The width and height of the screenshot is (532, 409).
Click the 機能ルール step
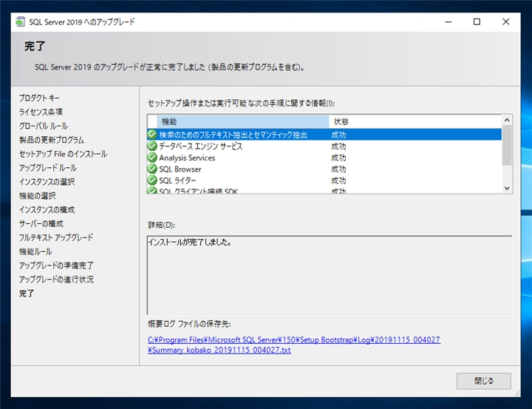(x=35, y=251)
